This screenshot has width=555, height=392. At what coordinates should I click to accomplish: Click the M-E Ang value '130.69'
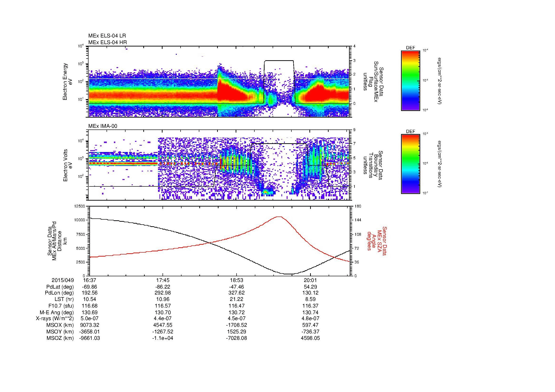(90, 312)
